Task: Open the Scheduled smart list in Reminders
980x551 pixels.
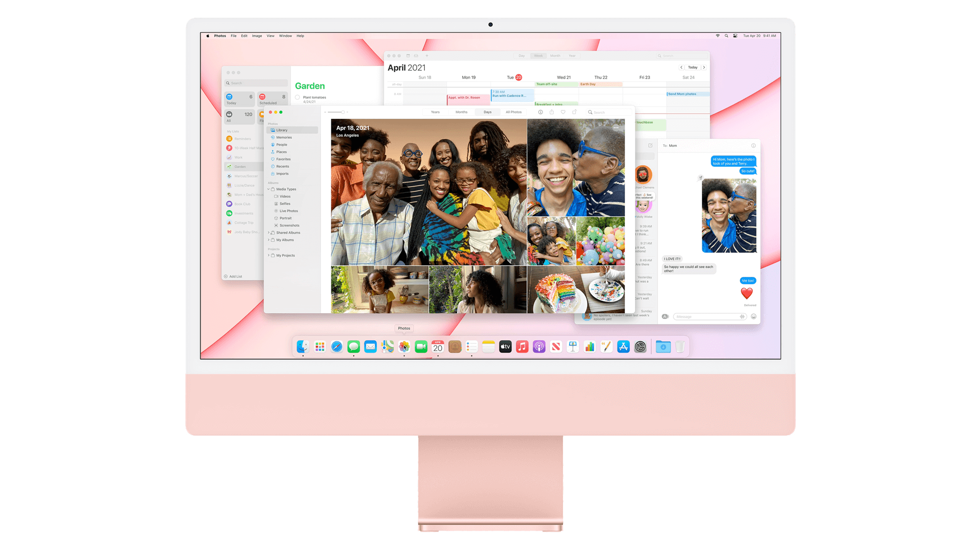Action: (x=273, y=99)
